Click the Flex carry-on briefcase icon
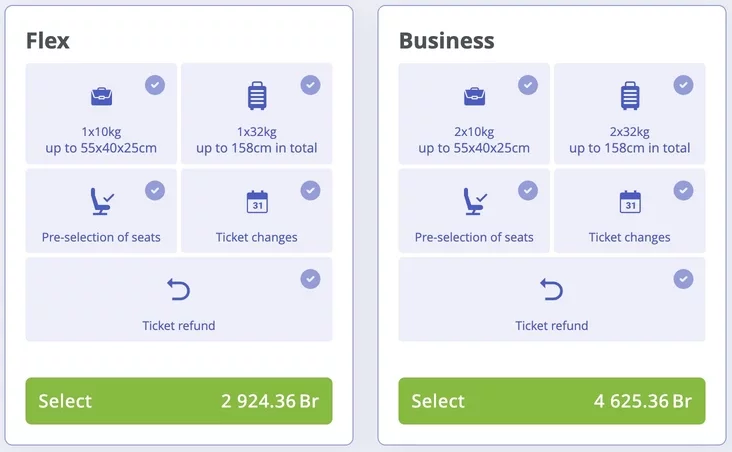This screenshot has height=452, width=732. point(101,96)
